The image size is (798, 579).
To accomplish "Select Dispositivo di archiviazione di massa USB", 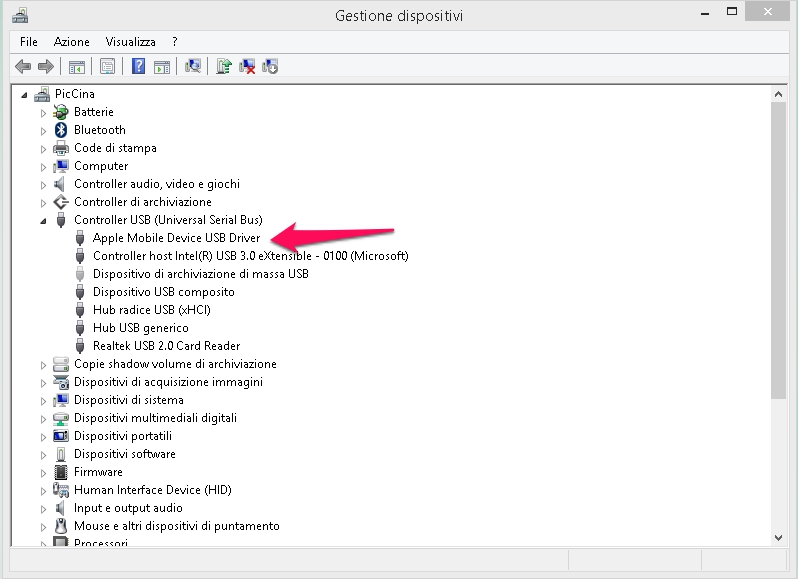I will (200, 274).
